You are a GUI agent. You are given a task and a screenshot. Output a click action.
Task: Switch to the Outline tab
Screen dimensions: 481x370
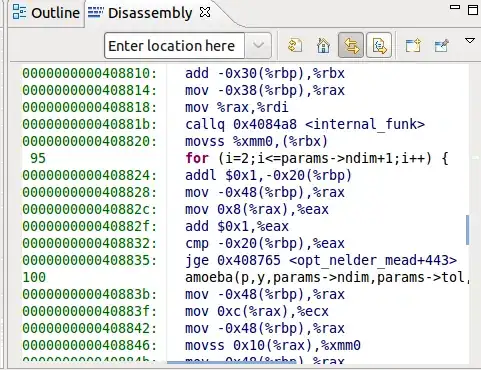[x=47, y=13]
